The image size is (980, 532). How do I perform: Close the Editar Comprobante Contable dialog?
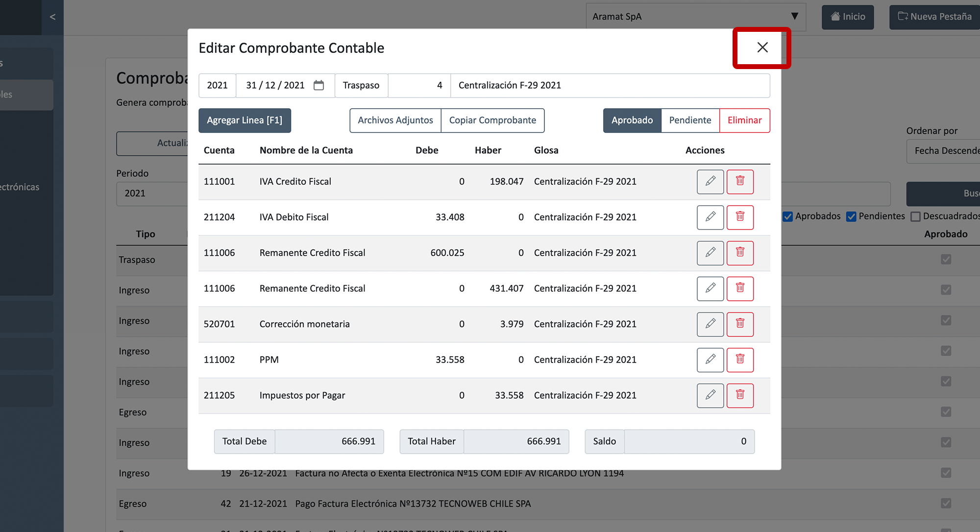pos(762,48)
